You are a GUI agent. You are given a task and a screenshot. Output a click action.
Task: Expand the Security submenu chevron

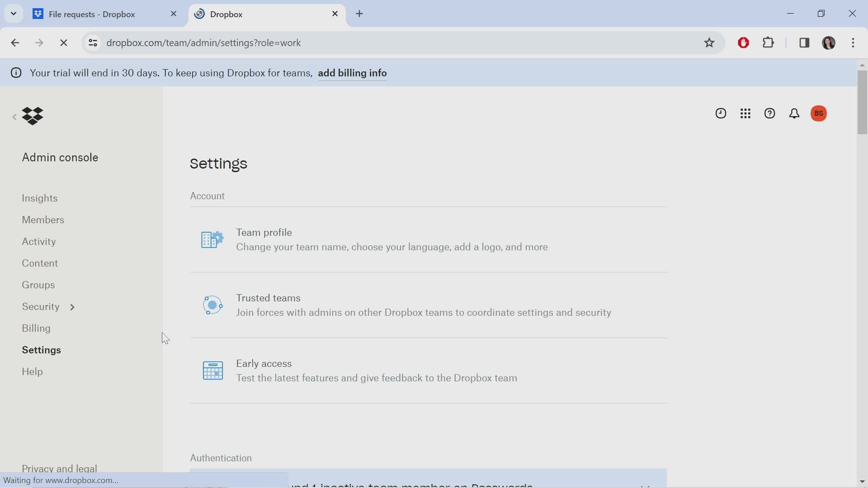72,307
